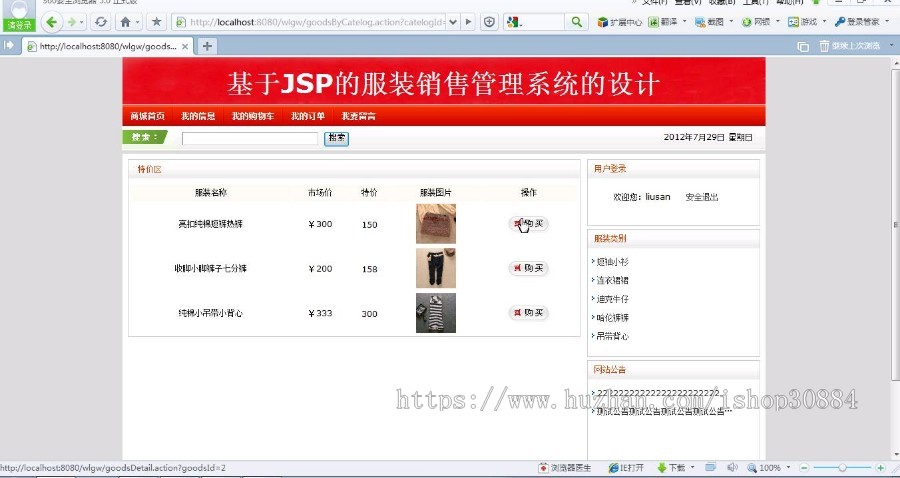Open the 游戏 games tool

[802, 22]
